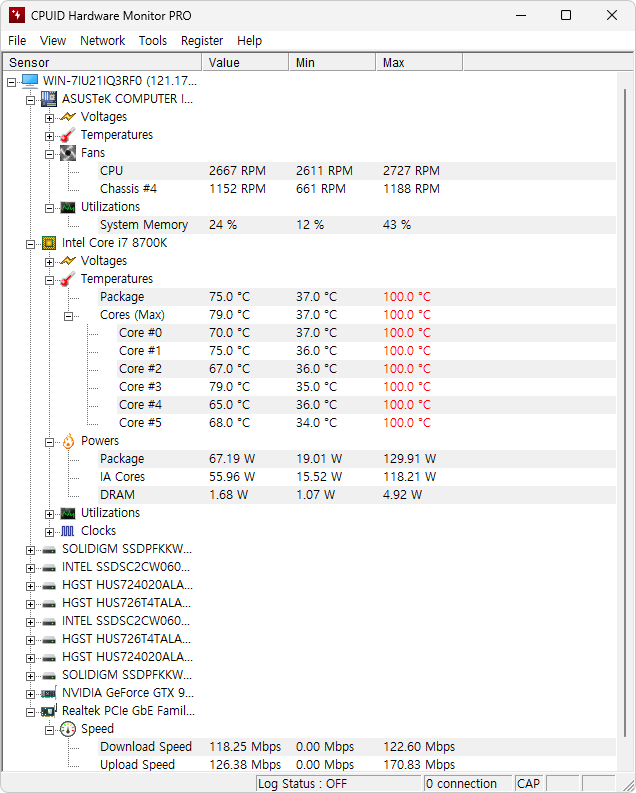Click the Intel Core i7 CPU chip icon

click(x=49, y=243)
